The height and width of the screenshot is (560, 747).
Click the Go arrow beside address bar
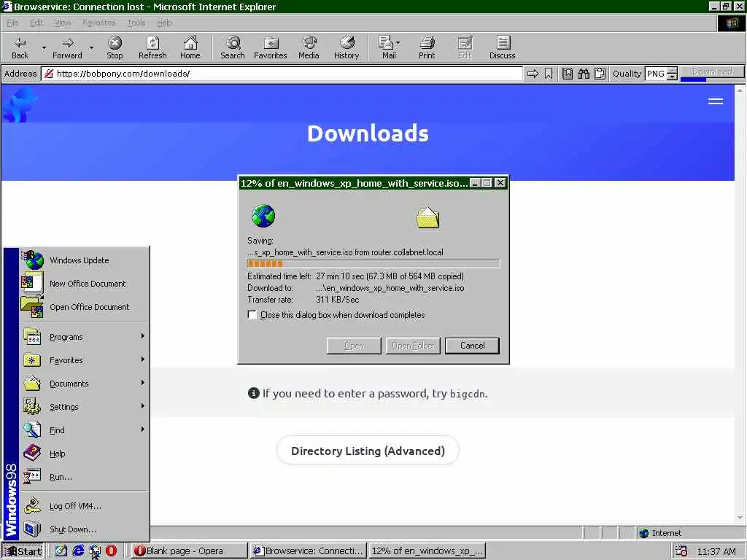click(533, 74)
